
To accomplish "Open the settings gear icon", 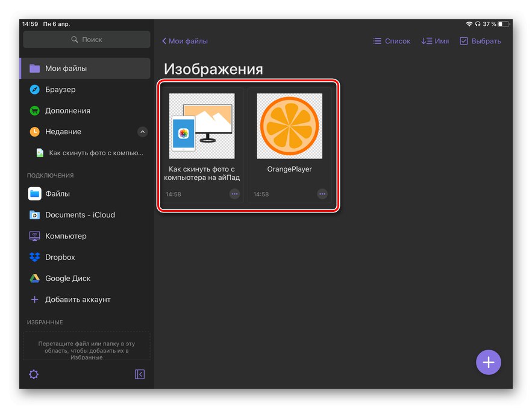I will click(x=34, y=374).
